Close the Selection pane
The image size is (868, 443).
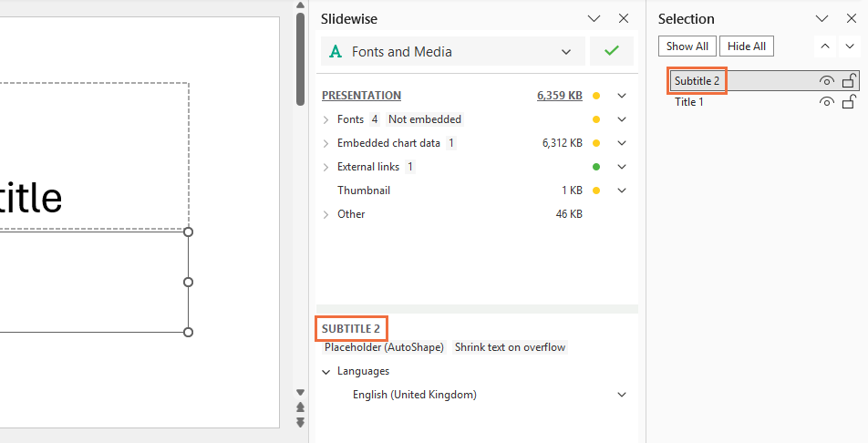coord(852,18)
